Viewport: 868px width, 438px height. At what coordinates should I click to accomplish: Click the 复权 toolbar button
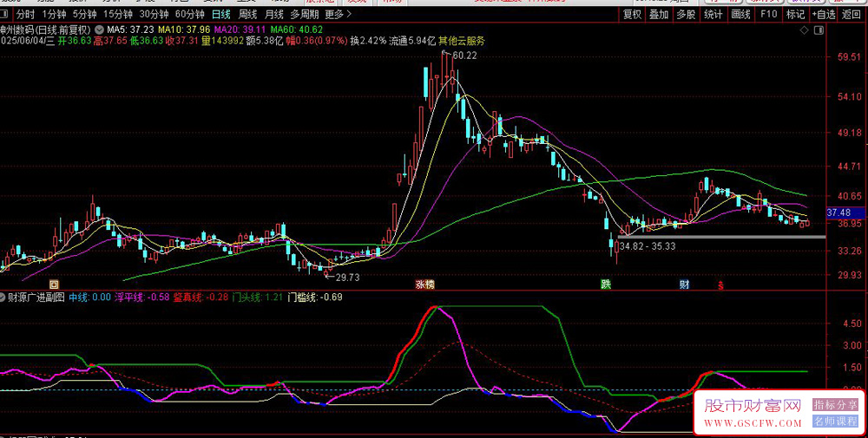[x=632, y=15]
